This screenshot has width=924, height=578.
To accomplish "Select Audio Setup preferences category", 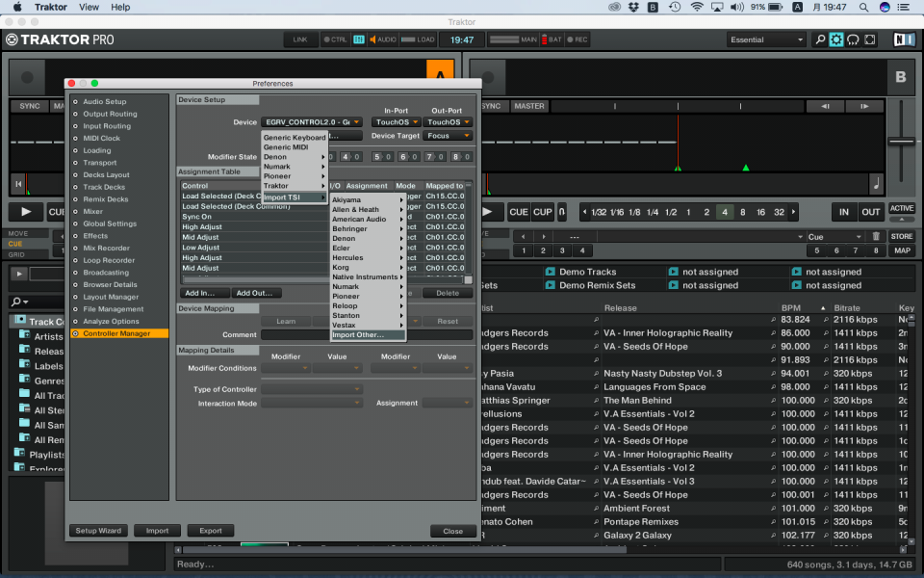I will coord(104,101).
